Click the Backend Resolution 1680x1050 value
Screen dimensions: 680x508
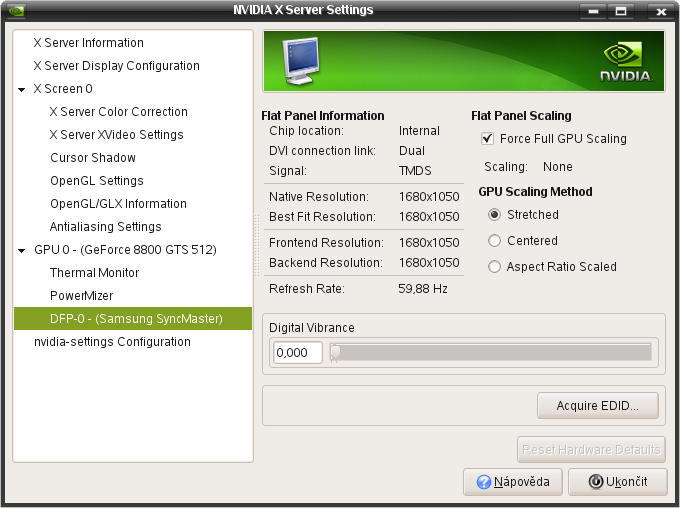429,262
